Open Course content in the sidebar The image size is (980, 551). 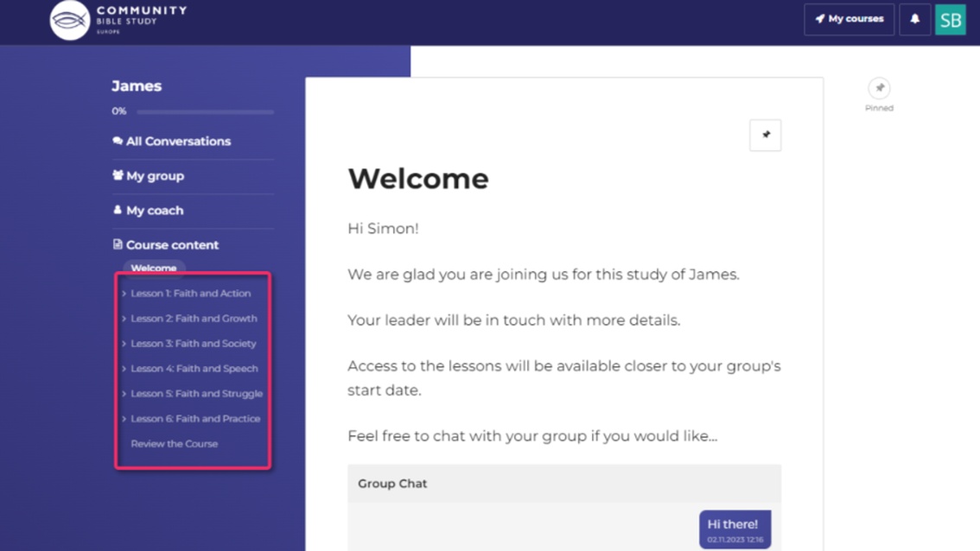[x=166, y=245]
